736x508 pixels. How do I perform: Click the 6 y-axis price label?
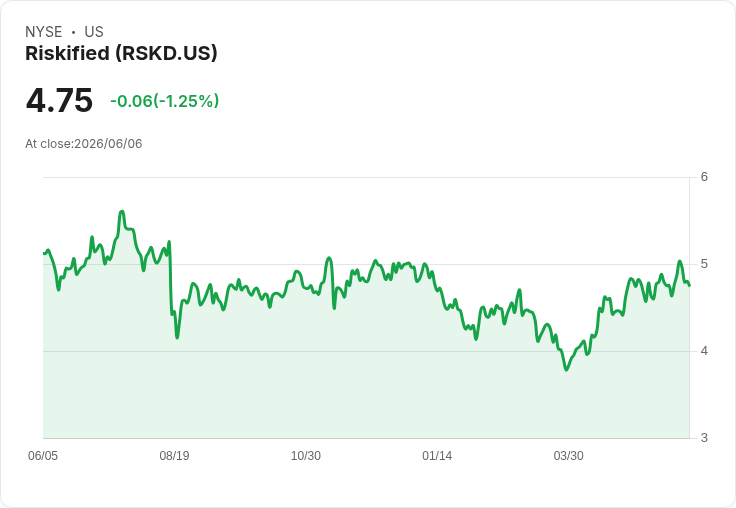[x=704, y=177]
